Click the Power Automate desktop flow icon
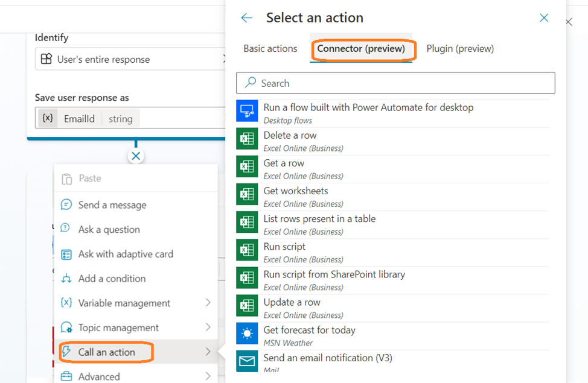The image size is (588, 383). tap(247, 111)
